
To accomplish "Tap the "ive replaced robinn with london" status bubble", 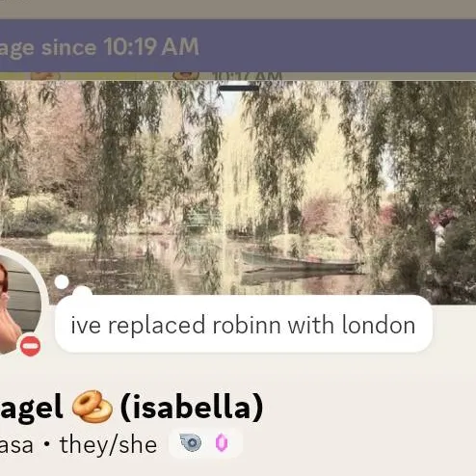I will 244,324.
